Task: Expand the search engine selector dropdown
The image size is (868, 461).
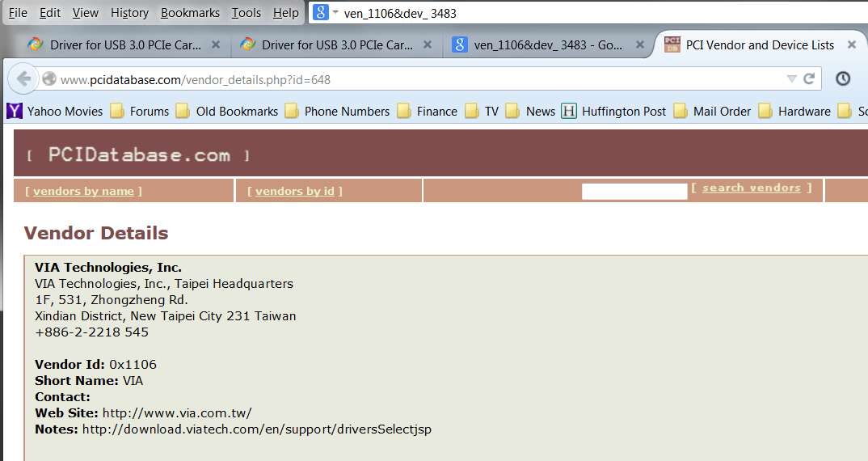Action: coord(335,11)
